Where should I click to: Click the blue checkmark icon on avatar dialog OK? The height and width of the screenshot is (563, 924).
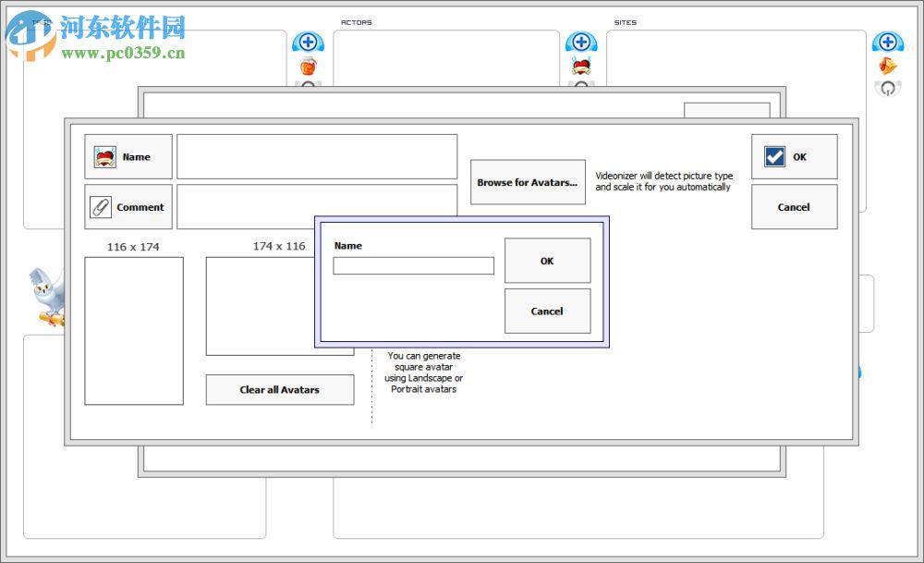click(x=774, y=157)
